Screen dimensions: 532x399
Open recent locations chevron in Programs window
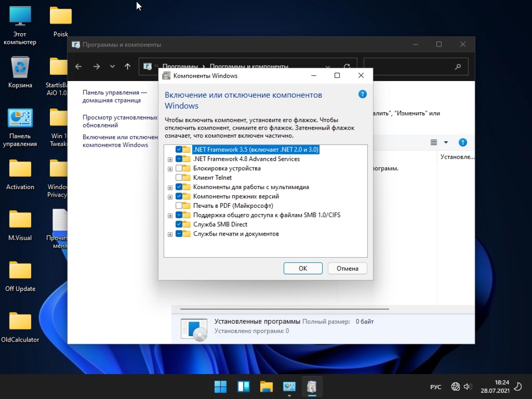pyautogui.click(x=112, y=66)
